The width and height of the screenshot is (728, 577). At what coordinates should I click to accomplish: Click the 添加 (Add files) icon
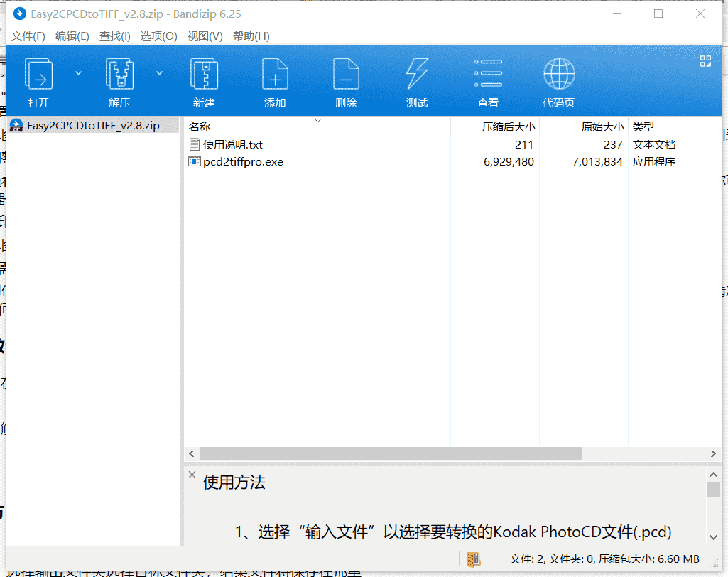(x=275, y=73)
